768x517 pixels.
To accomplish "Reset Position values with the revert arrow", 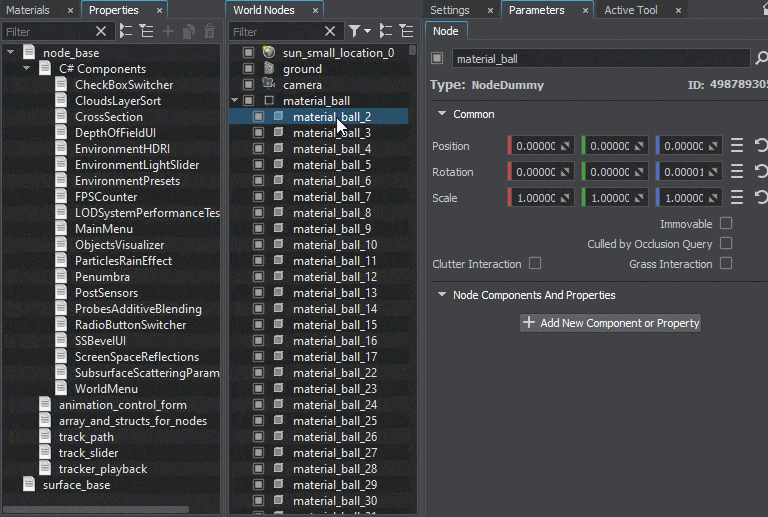I will point(761,146).
